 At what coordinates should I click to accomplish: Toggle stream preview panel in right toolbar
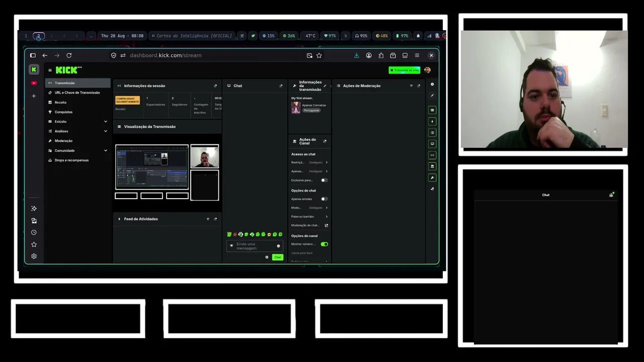[432, 110]
